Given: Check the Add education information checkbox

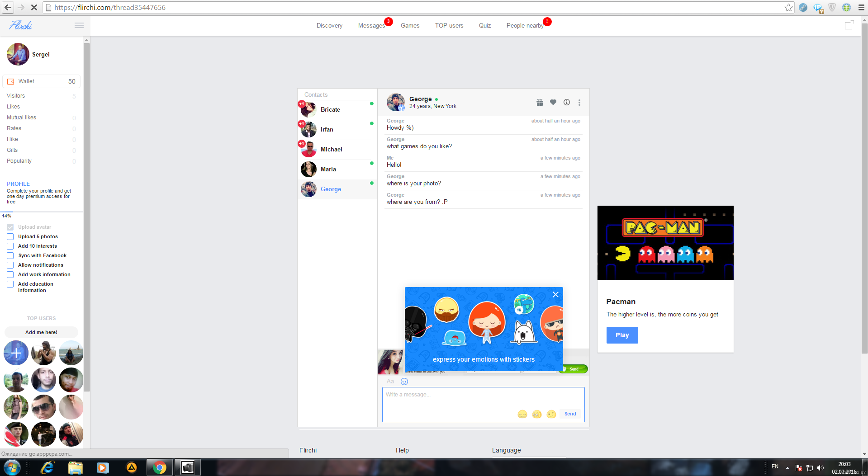Looking at the screenshot, I should pyautogui.click(x=10, y=284).
